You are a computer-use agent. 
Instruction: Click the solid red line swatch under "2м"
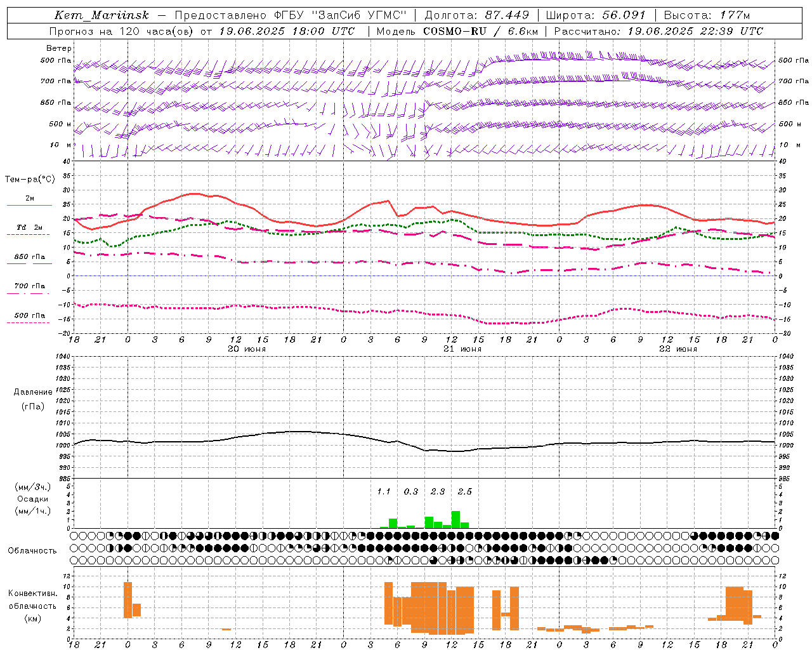(29, 206)
